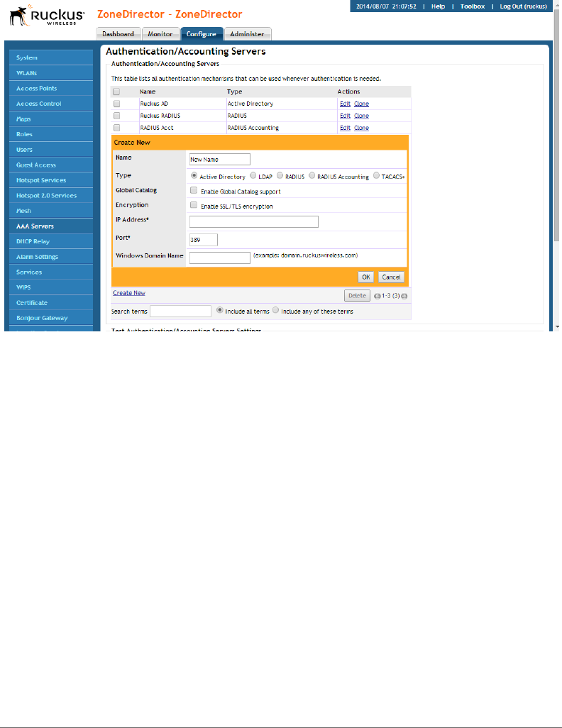Open System in the sidebar

[x=51, y=57]
